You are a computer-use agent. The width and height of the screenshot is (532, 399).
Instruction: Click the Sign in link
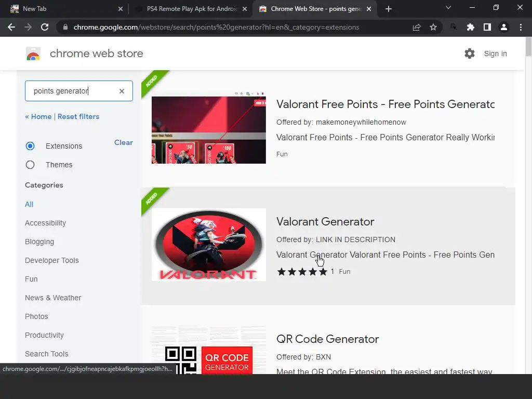coord(495,54)
